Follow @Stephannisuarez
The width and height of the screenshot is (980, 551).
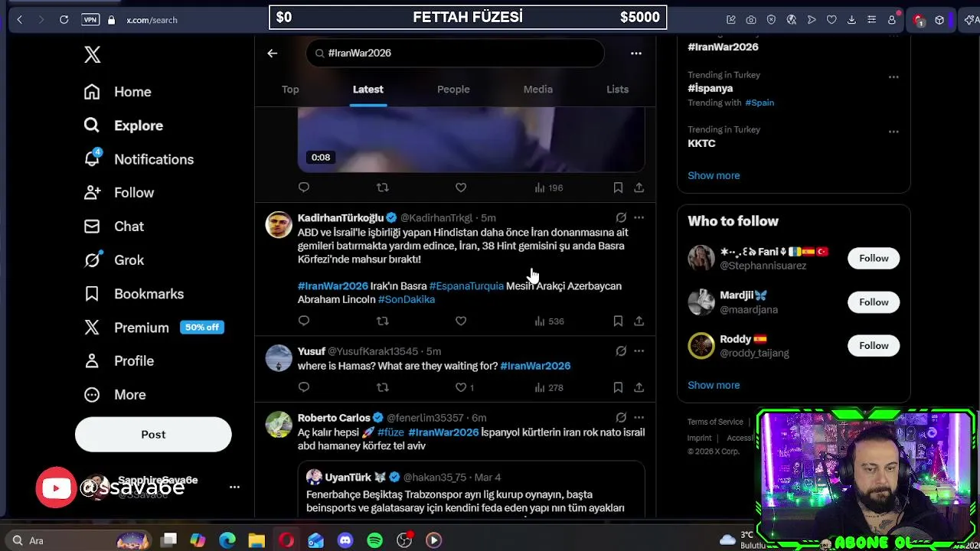[x=874, y=259]
